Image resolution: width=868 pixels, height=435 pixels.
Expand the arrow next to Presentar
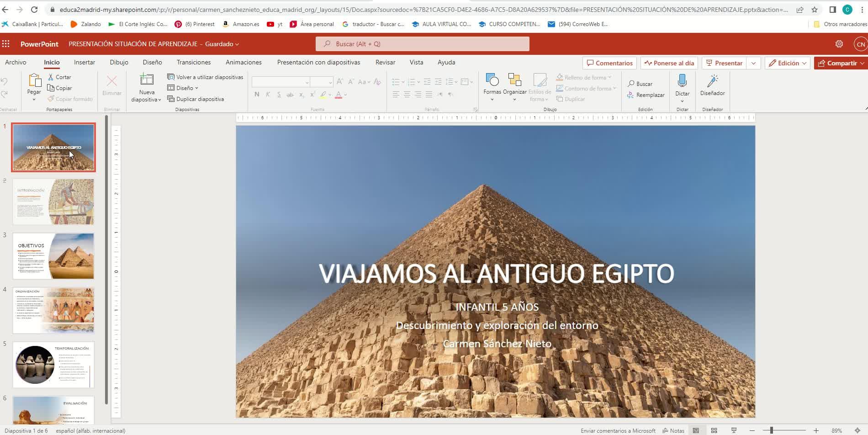[x=753, y=63]
